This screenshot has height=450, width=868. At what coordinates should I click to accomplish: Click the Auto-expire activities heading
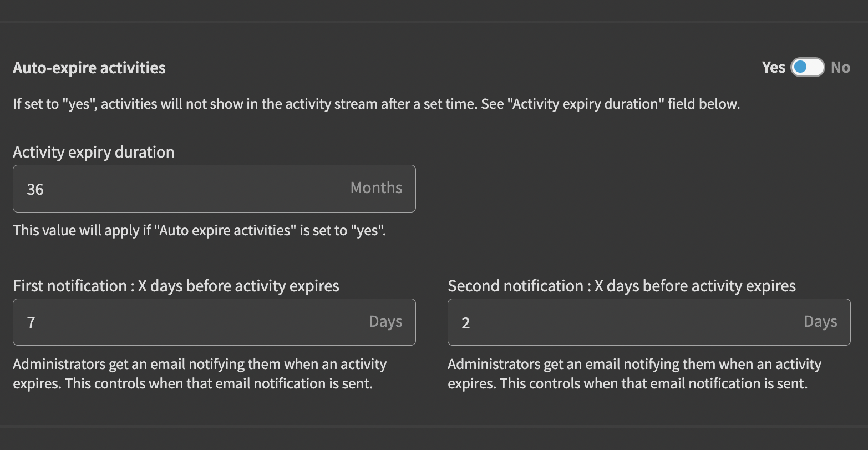(89, 67)
